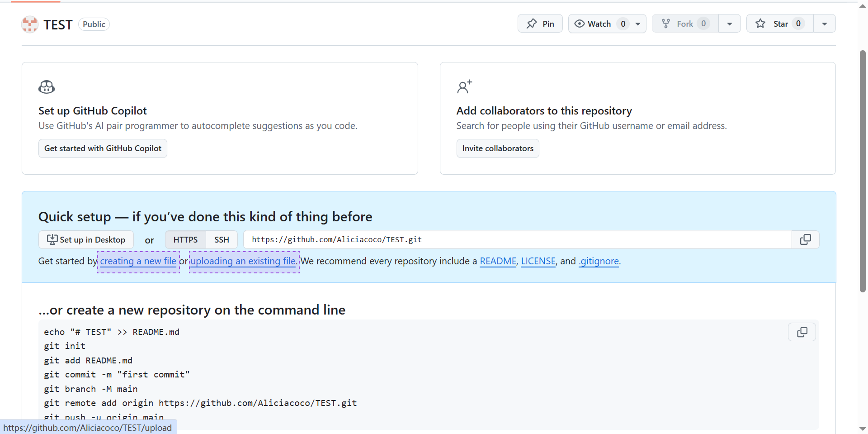
Task: Click the Fork button
Action: tap(685, 24)
